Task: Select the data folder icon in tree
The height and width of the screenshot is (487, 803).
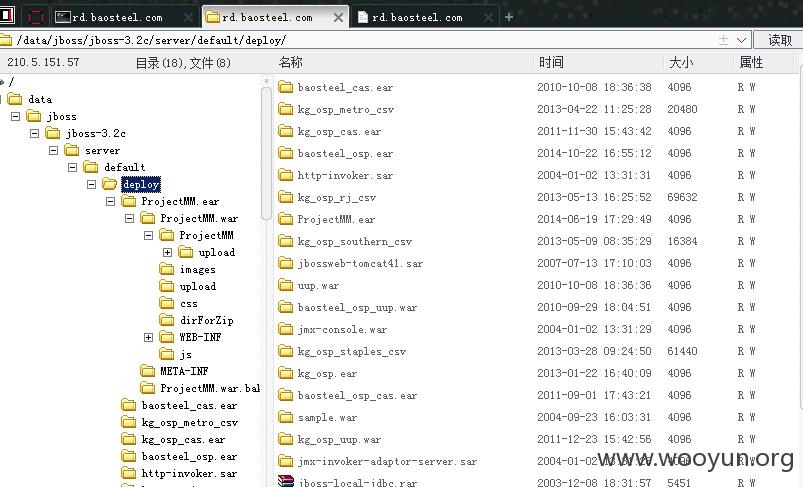Action: coord(15,99)
